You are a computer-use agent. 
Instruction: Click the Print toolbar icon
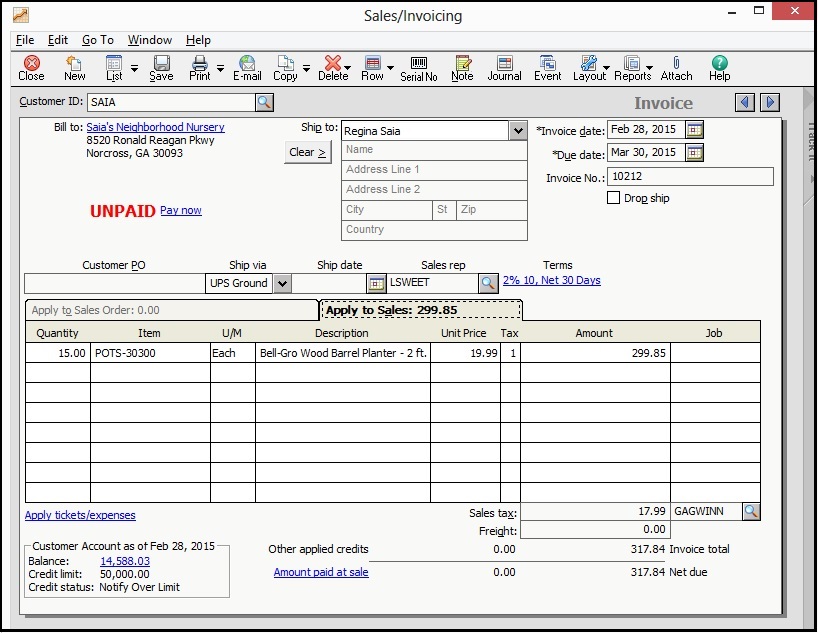[200, 68]
